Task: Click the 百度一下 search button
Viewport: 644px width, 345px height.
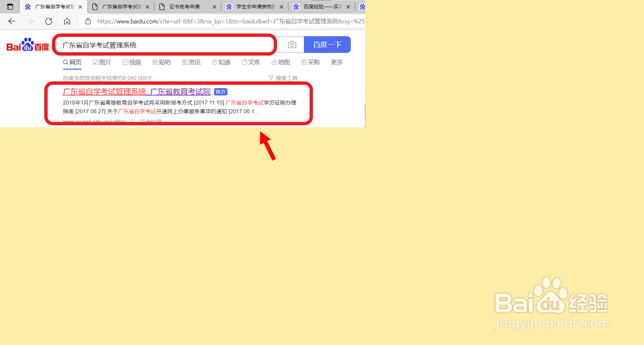Action: 327,45
